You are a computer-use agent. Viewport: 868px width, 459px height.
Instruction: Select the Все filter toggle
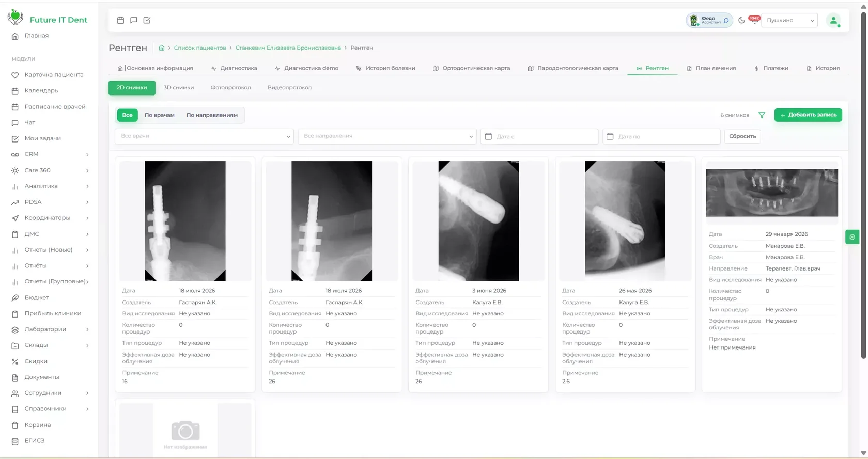click(x=127, y=115)
